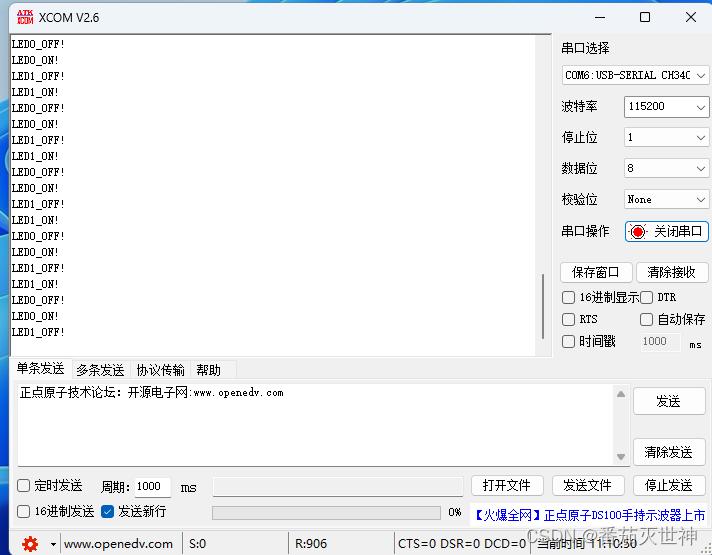Click the 清除发送 clear send button
The height and width of the screenshot is (555, 712).
tap(669, 452)
